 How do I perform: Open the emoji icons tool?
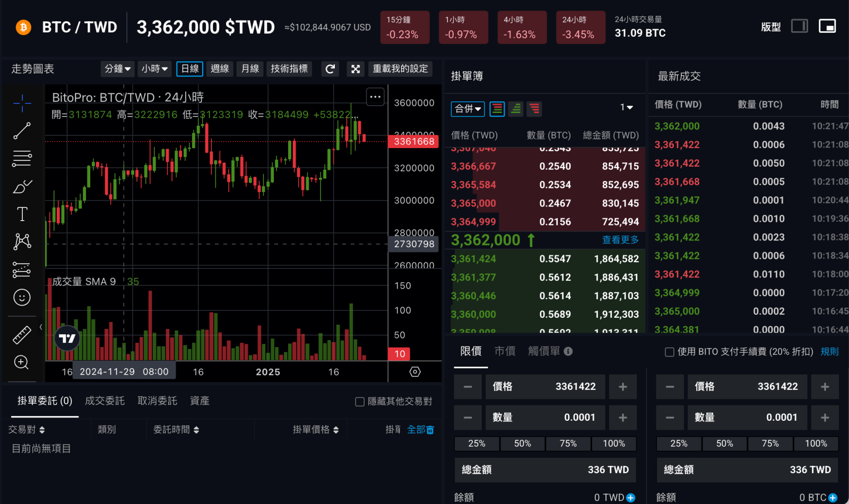point(22,298)
